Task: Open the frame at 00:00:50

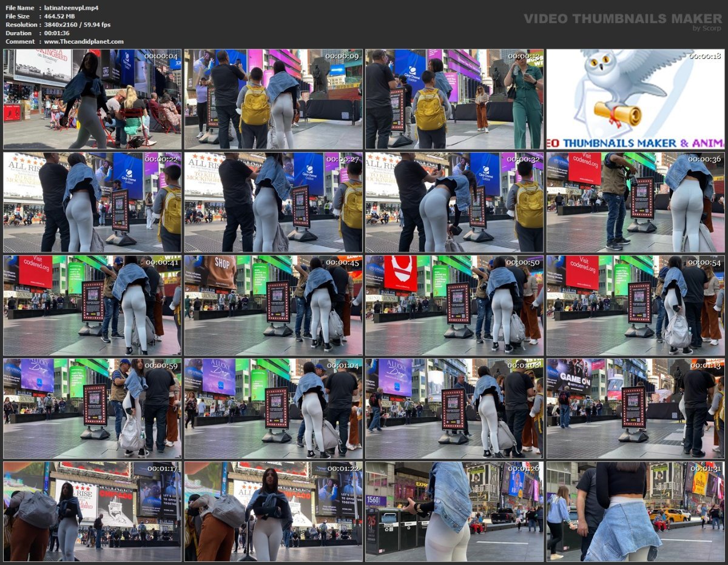Action: [454, 306]
